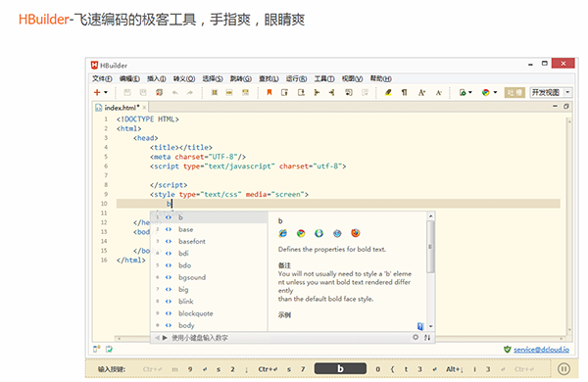Minimize the editor pane using its dash icon
This screenshot has height=382, width=588.
pyautogui.click(x=555, y=107)
